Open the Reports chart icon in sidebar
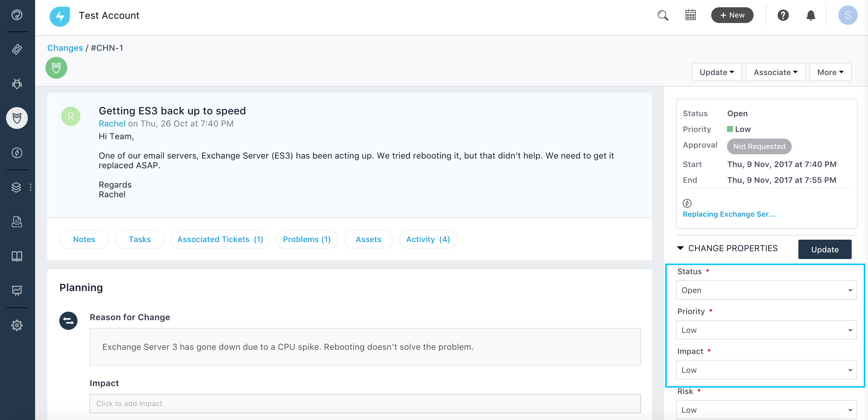 click(17, 290)
